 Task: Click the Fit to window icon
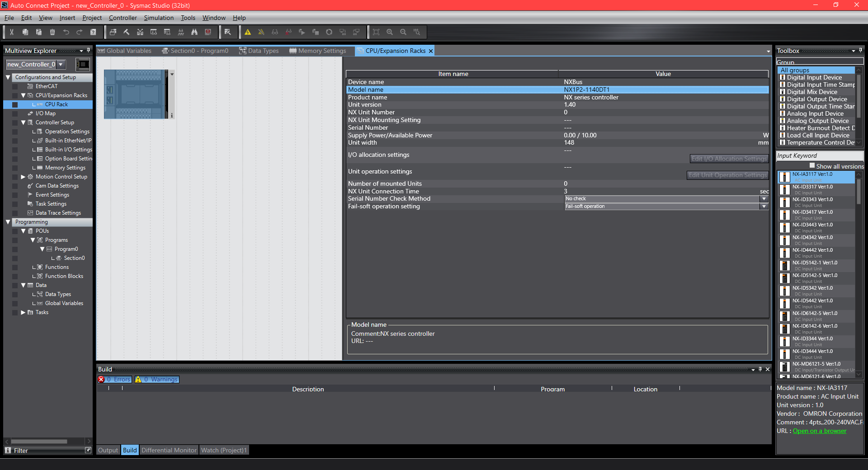pyautogui.click(x=376, y=32)
